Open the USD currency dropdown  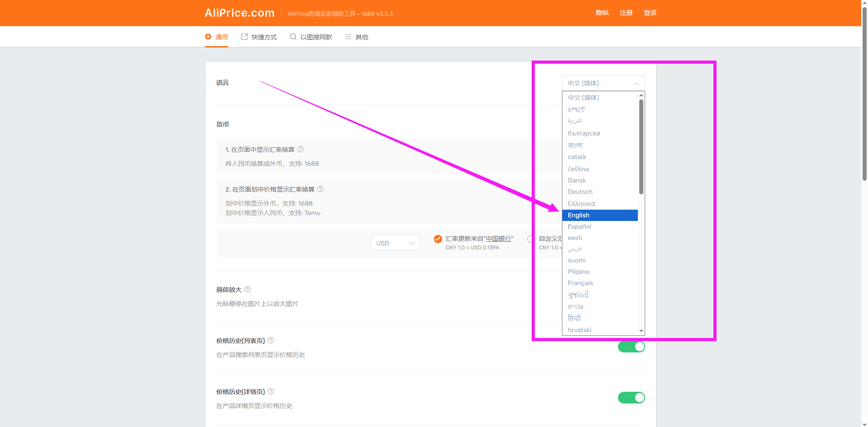[395, 243]
